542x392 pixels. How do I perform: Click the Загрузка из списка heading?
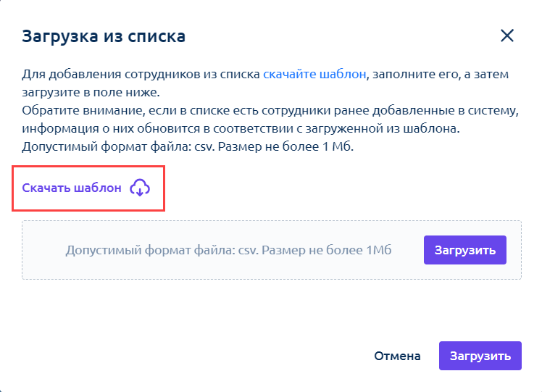click(104, 36)
